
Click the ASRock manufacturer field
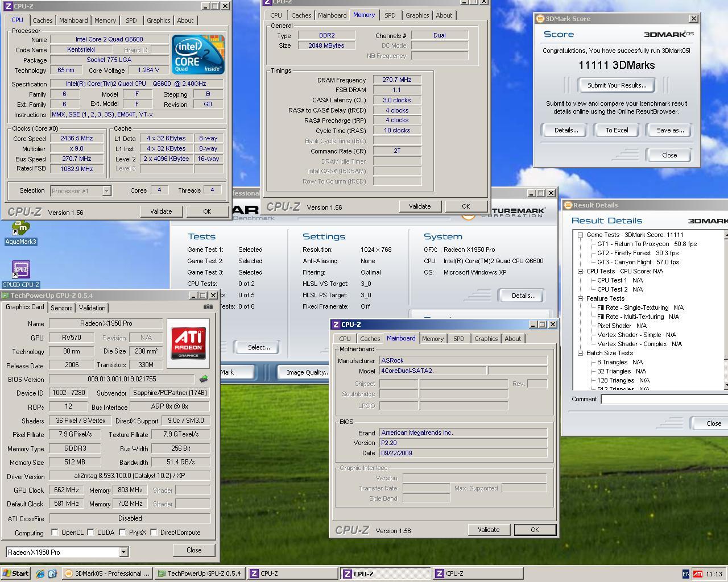[463, 360]
